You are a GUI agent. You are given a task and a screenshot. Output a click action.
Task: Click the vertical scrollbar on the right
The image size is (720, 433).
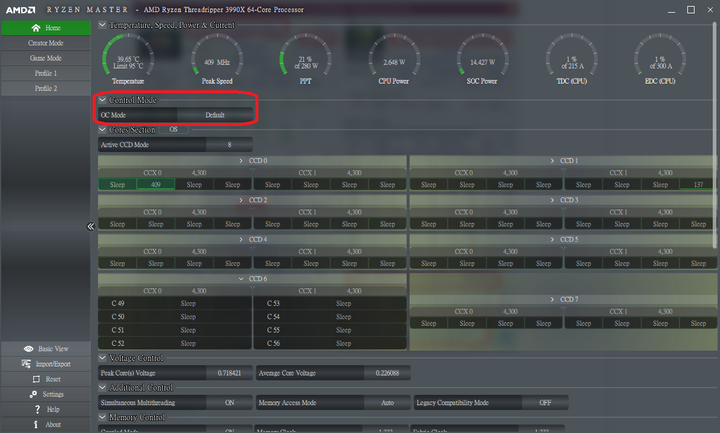click(x=714, y=135)
